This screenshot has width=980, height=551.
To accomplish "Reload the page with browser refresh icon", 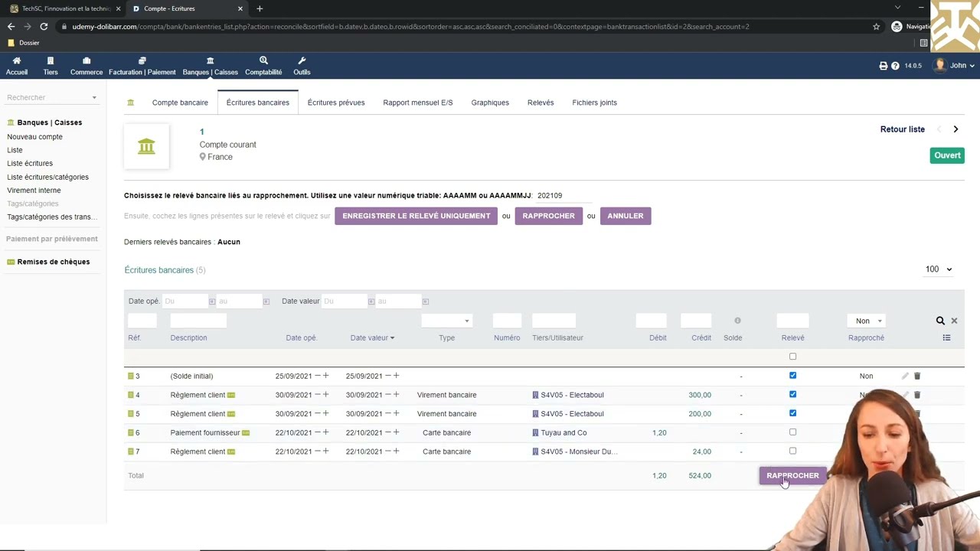I will pyautogui.click(x=44, y=26).
